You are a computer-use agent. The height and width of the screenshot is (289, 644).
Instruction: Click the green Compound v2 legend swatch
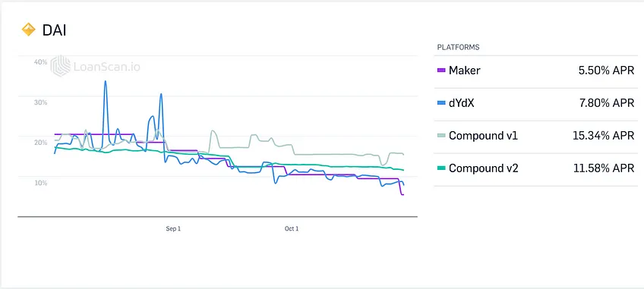pos(441,168)
